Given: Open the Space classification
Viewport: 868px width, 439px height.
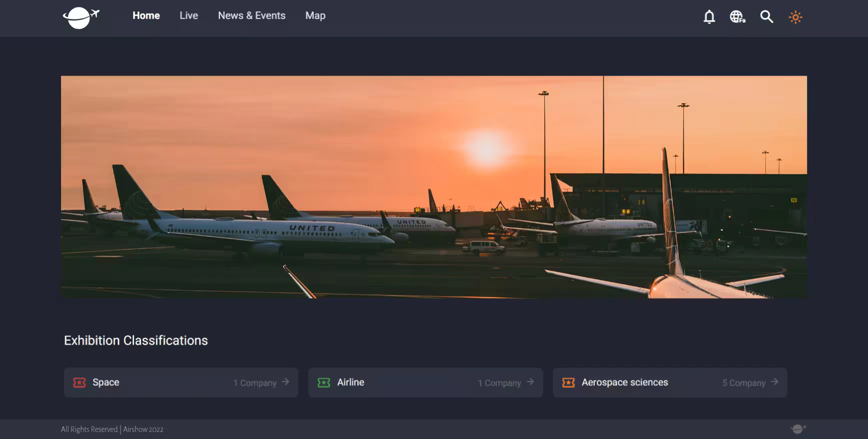Looking at the screenshot, I should (181, 382).
